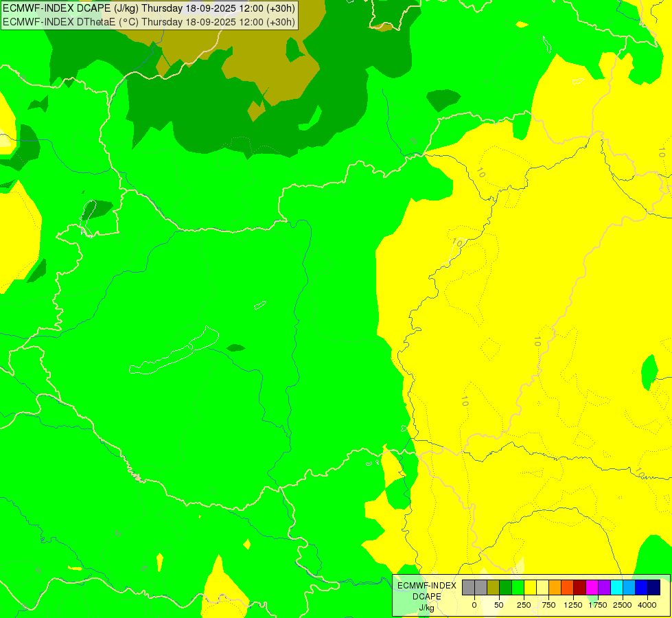Viewport: 672px width, 618px height.
Task: Click the legend value 2500
Action: pos(623,605)
